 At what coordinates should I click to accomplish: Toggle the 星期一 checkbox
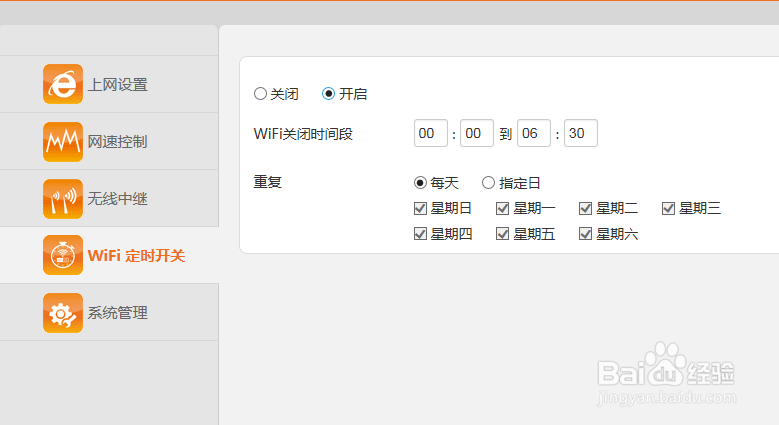click(x=503, y=208)
